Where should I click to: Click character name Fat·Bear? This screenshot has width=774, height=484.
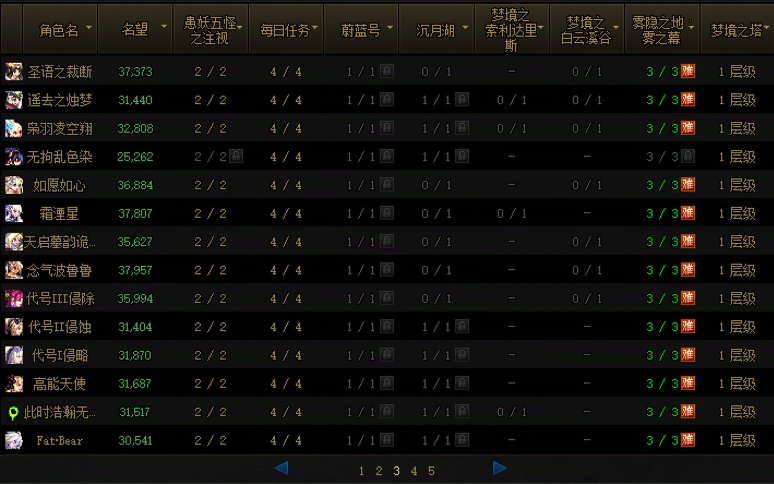pos(59,441)
